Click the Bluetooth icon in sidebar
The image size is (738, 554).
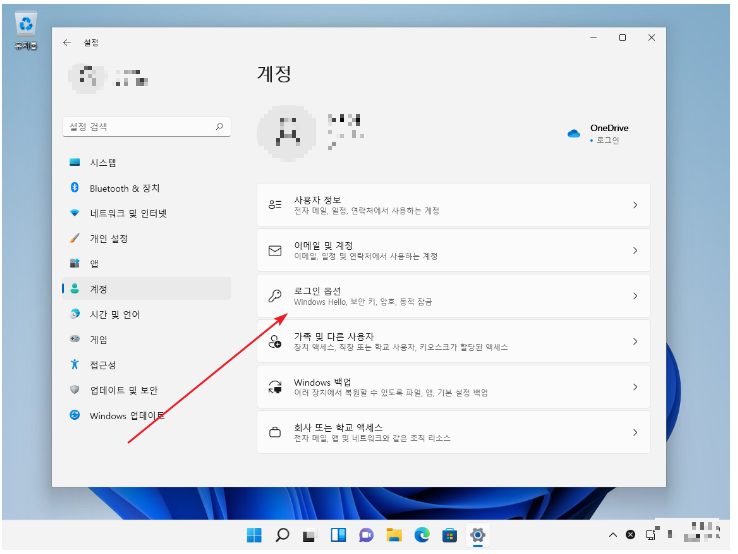click(x=74, y=188)
